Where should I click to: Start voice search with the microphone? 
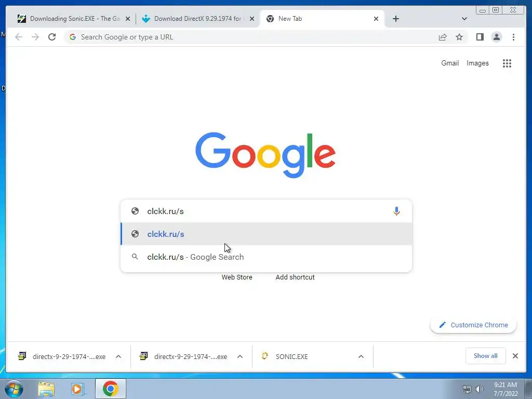[396, 211]
